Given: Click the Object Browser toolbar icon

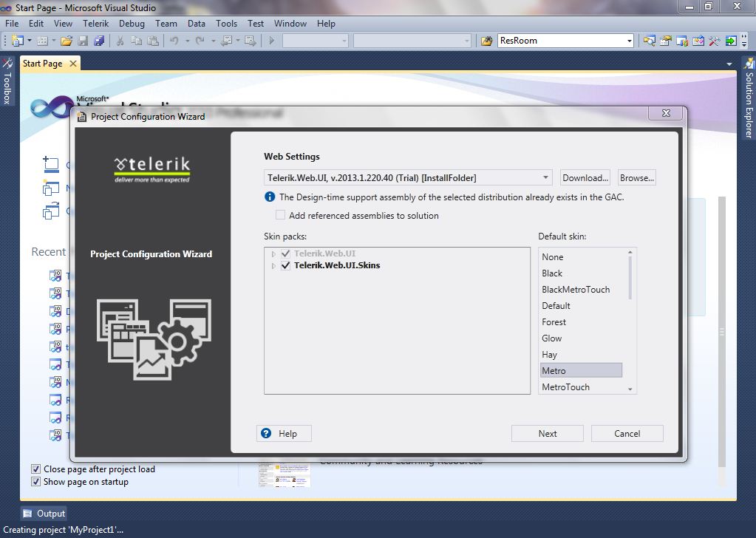Looking at the screenshot, I should point(682,41).
